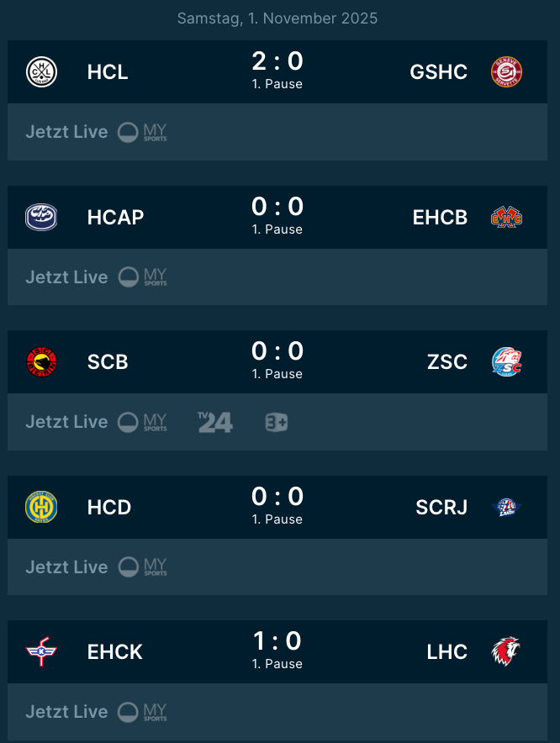Click the EHCB Biel team logo
560x743 pixels.
pos(507,217)
